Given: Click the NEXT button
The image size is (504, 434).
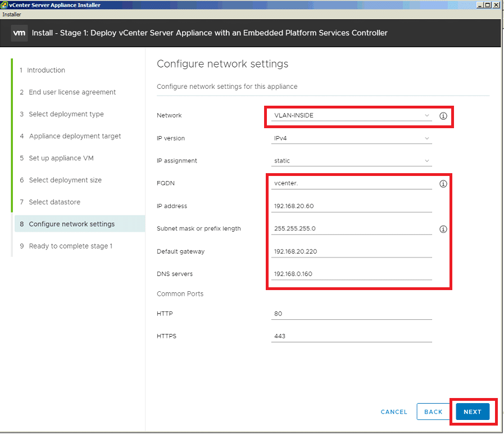Looking at the screenshot, I should click(473, 412).
